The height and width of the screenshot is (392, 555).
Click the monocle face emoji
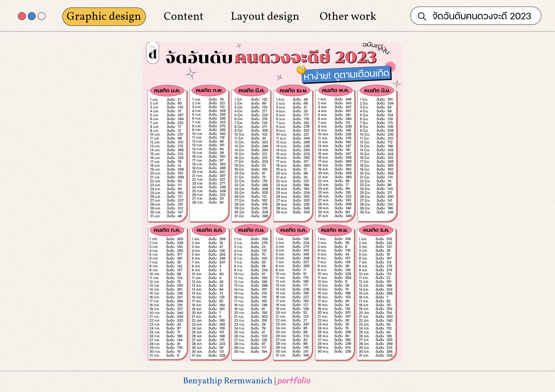click(x=301, y=70)
